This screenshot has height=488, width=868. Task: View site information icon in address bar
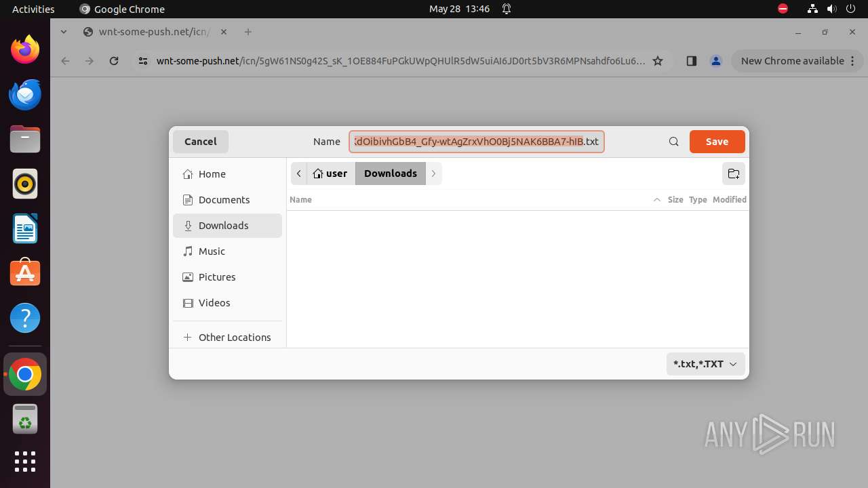(x=142, y=61)
